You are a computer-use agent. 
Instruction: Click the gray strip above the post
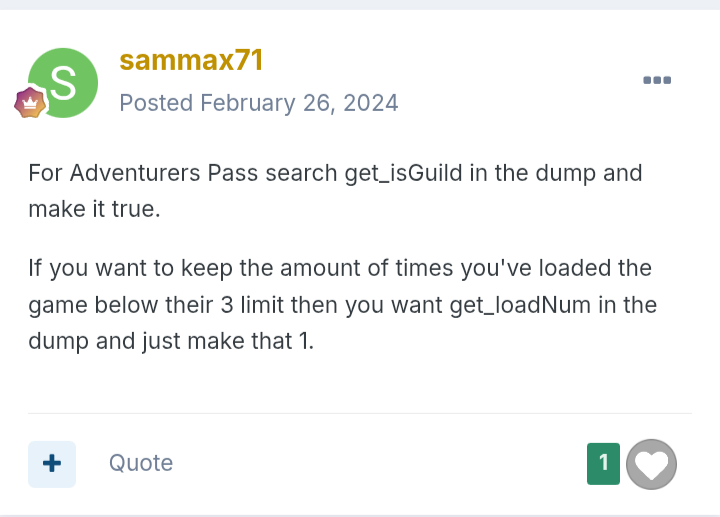359,4
